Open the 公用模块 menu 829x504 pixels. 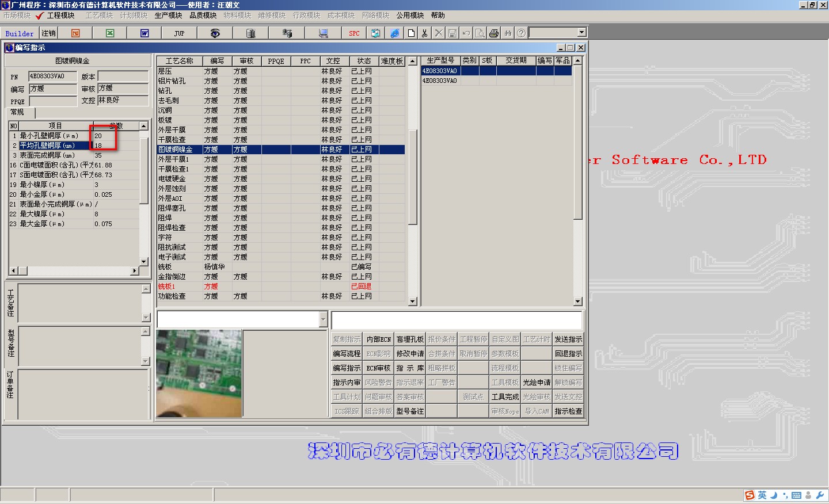coord(410,16)
